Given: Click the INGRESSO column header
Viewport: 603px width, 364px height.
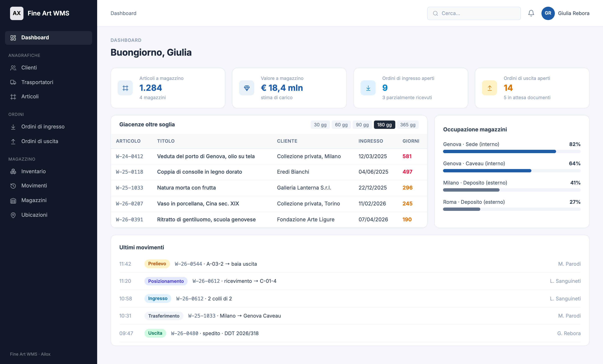Looking at the screenshot, I should (371, 141).
